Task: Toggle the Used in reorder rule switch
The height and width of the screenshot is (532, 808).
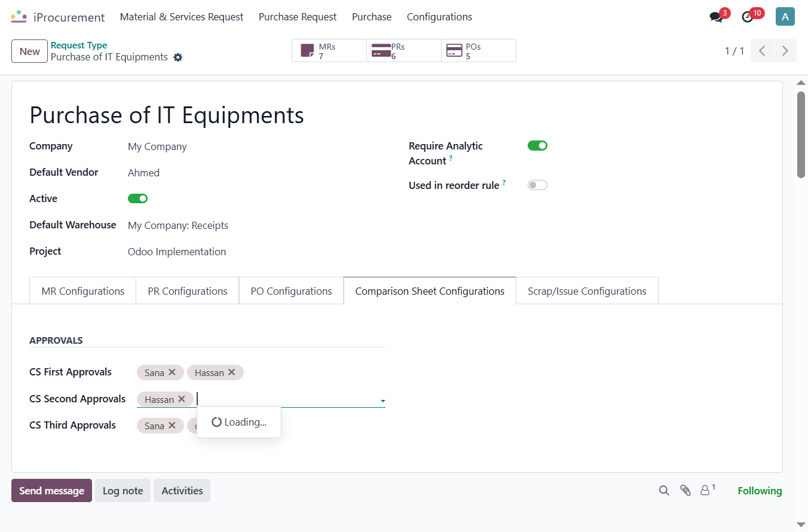Action: click(x=538, y=185)
